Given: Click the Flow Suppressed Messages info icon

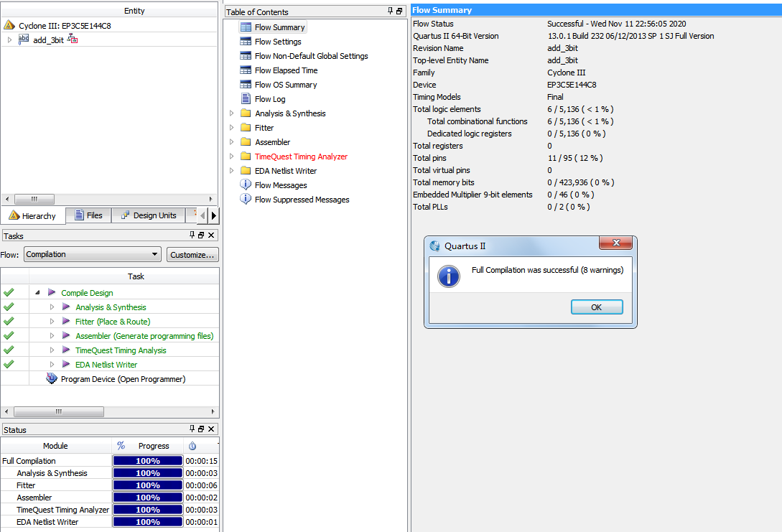Looking at the screenshot, I should pos(246,199).
